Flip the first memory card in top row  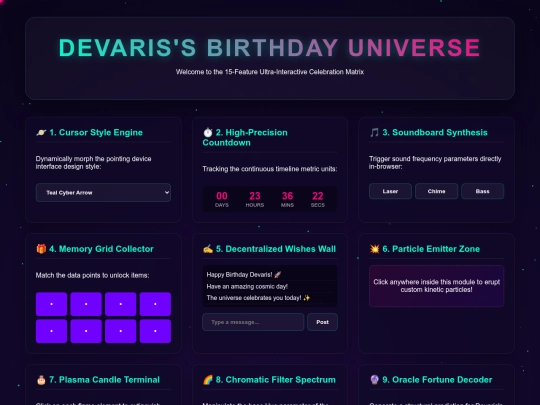[x=51, y=304]
